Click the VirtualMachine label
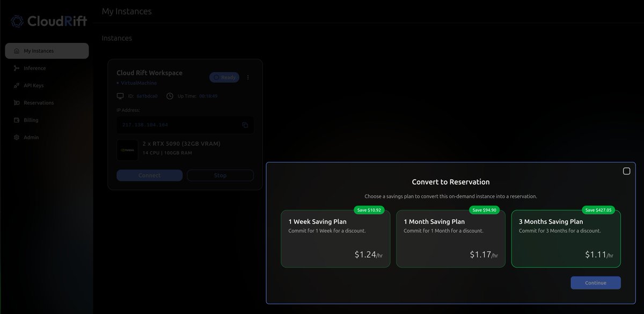The height and width of the screenshot is (314, 644). click(138, 83)
